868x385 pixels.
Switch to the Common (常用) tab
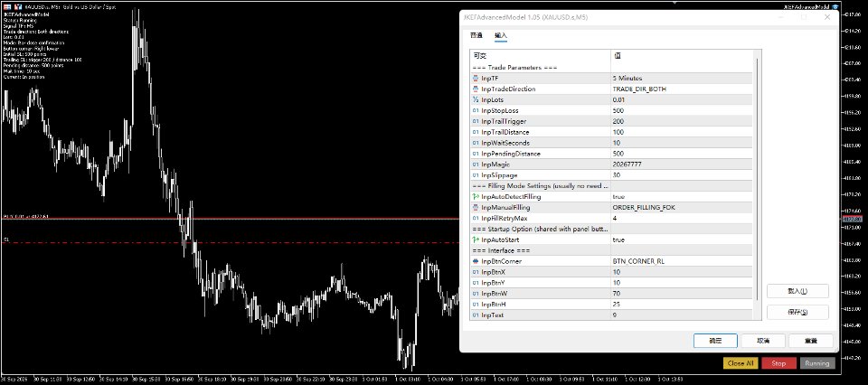pos(476,35)
